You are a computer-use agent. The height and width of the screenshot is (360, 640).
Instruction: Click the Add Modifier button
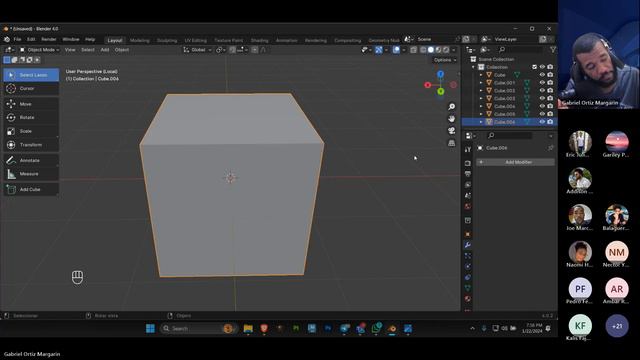(x=516, y=162)
